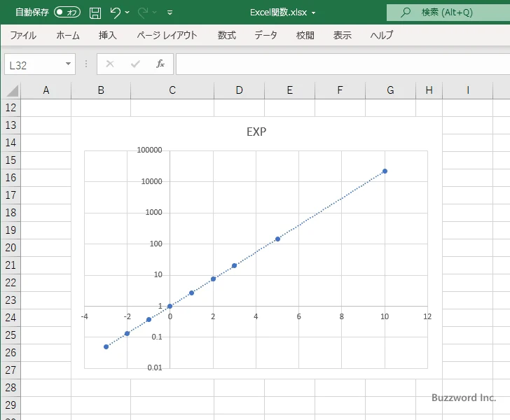Click the formula bar Cancel X icon
Viewport: 510px width, 420px height.
[x=110, y=64]
